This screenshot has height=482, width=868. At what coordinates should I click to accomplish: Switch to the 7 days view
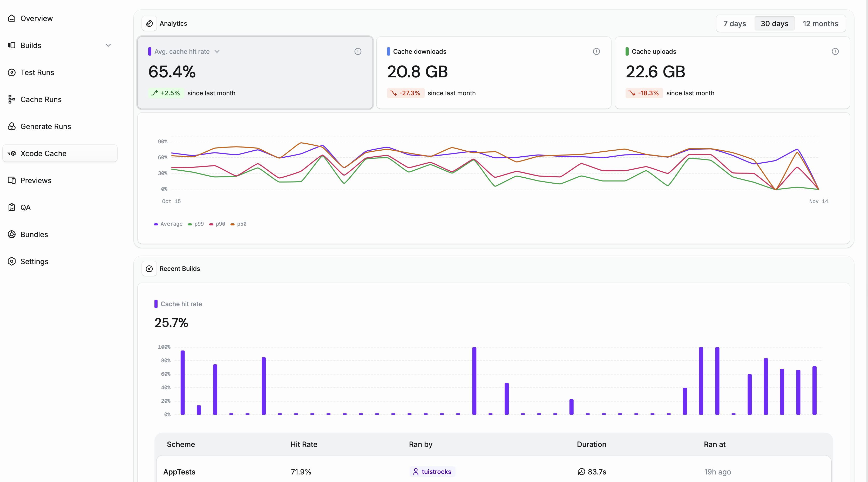click(735, 23)
